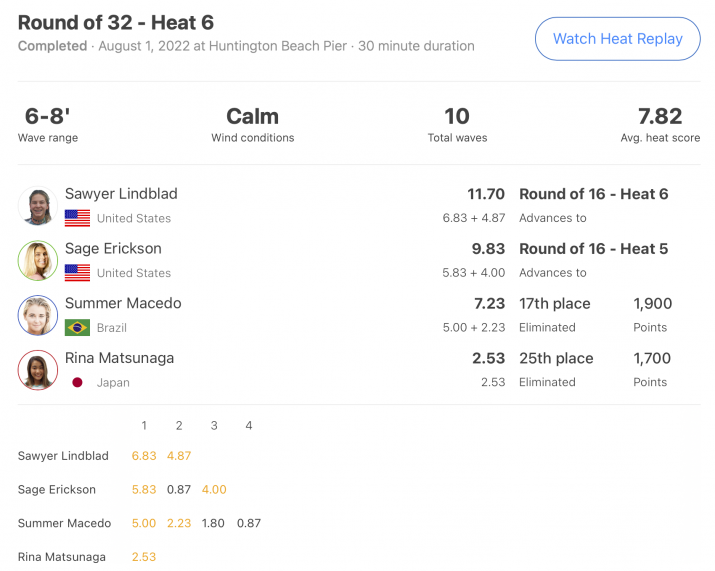
Task: Open the Round of 16 - Heat 6 link
Action: [594, 194]
